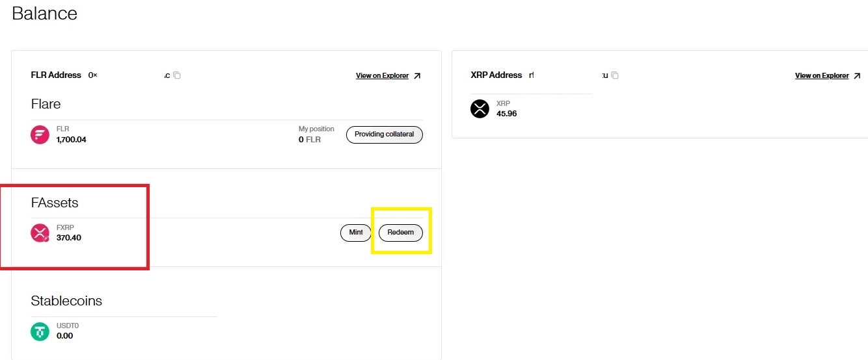Viewport: 868px width, 360px height.
Task: Click the FLR token logo icon
Action: click(x=40, y=135)
